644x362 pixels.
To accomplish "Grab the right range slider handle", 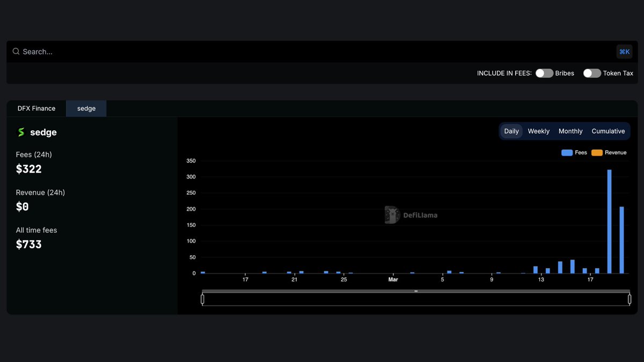I will tap(630, 299).
